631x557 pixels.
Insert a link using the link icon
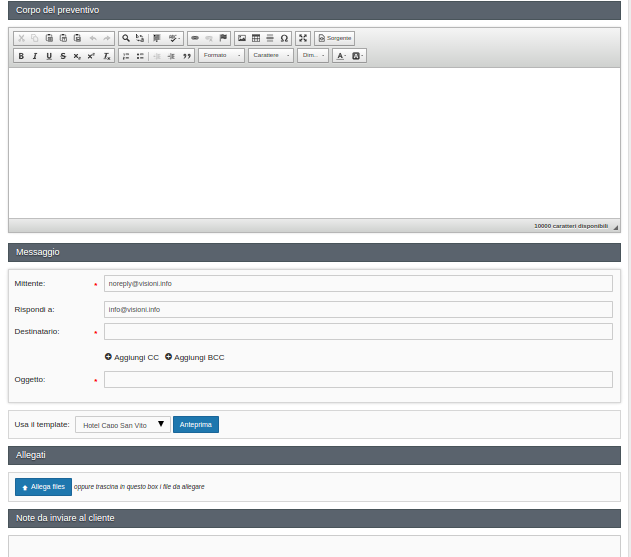pyautogui.click(x=195, y=38)
